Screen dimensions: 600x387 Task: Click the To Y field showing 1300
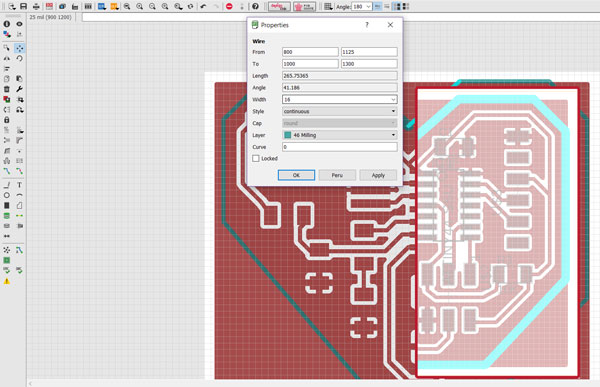coord(369,64)
